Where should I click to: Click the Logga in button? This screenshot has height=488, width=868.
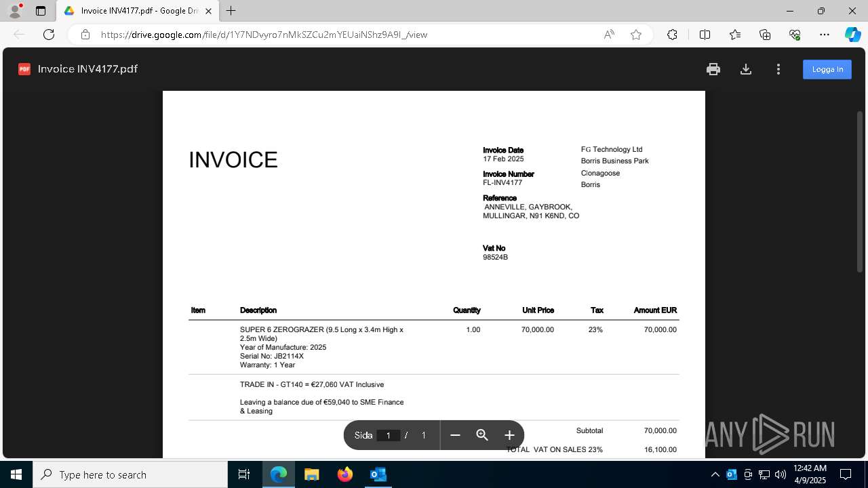(827, 69)
